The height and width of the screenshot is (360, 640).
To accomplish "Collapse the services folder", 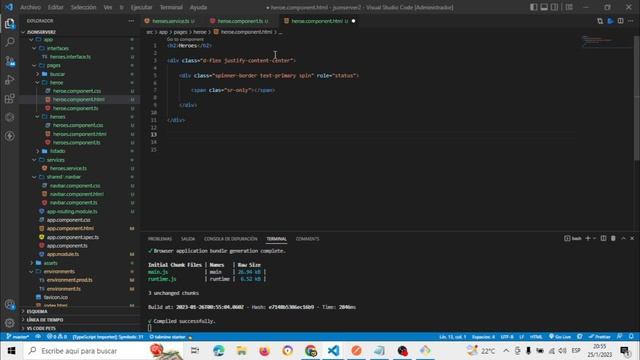I will click(x=34, y=160).
